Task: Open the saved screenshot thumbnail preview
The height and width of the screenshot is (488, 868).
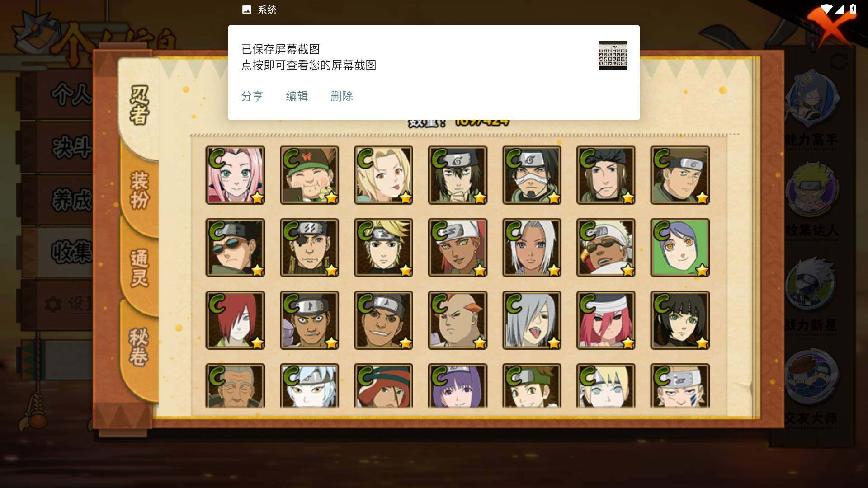Action: coord(613,55)
